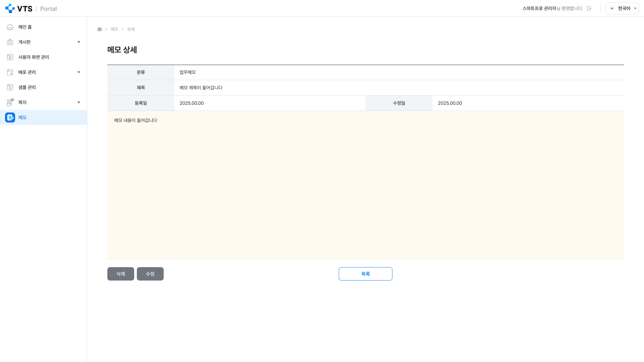
Task: Click the 메모 제목이 들어갑니다 title value
Action: point(201,88)
